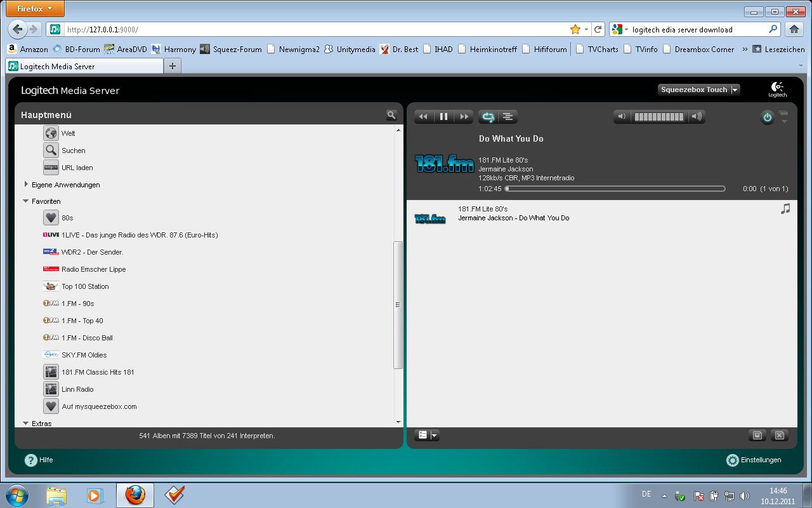Open the Suchen search item

[x=73, y=150]
